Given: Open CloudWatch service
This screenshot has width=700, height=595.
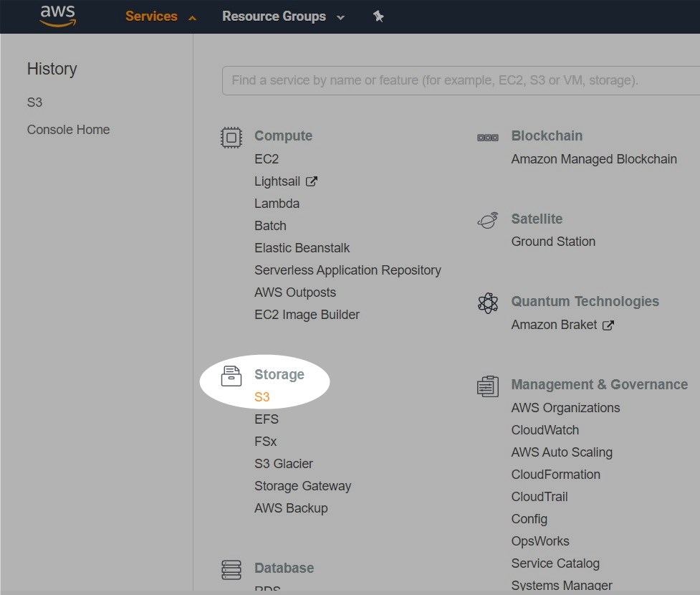Looking at the screenshot, I should pyautogui.click(x=545, y=430).
